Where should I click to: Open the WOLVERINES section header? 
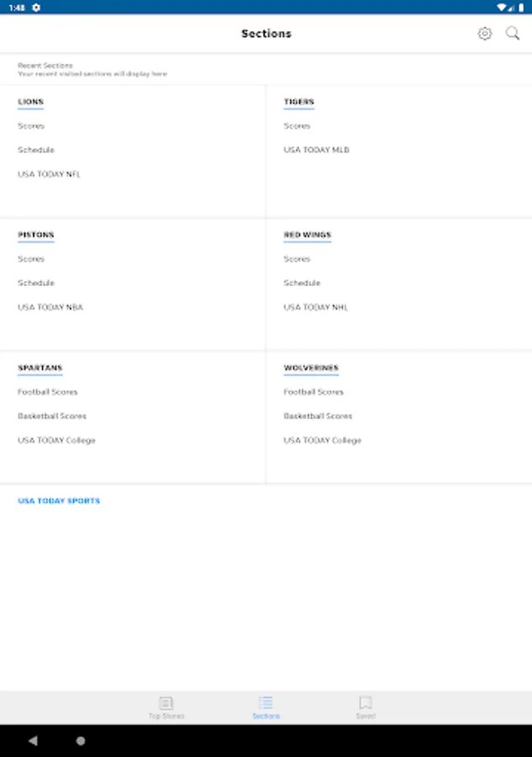[x=311, y=368]
